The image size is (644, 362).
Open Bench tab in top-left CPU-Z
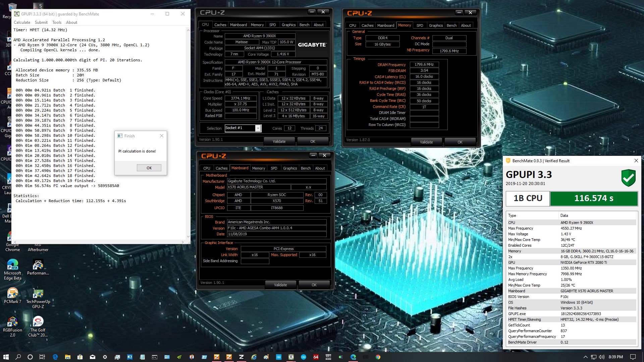tap(304, 25)
